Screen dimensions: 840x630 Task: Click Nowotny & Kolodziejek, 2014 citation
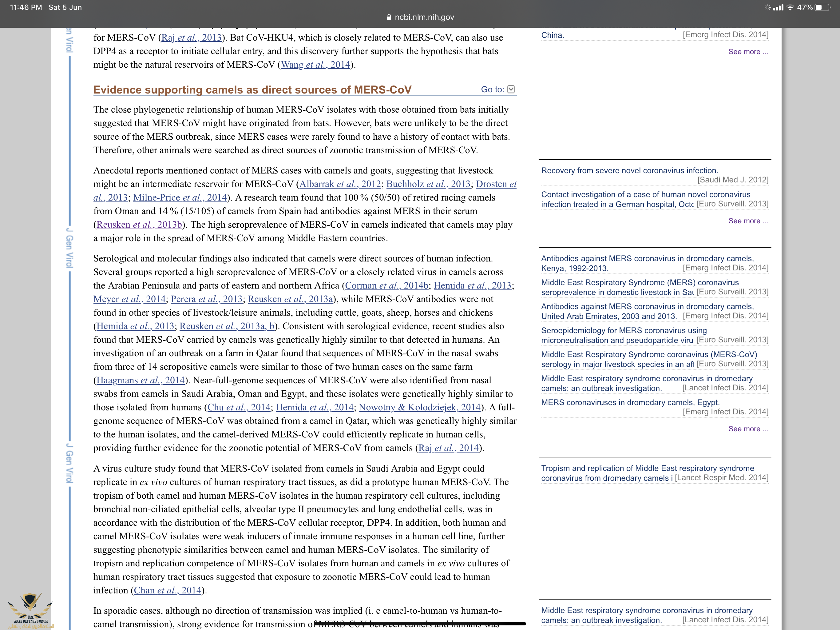(x=420, y=407)
